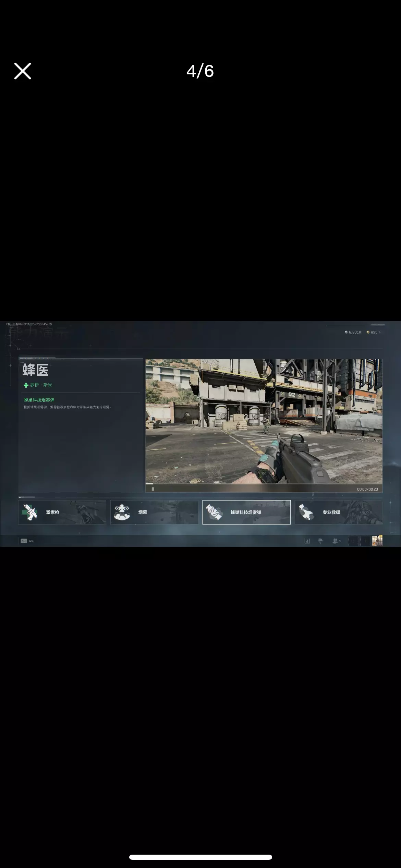Viewport: 401px width, 868px height.
Task: Click the player avatar showing level 60
Action: (x=377, y=541)
